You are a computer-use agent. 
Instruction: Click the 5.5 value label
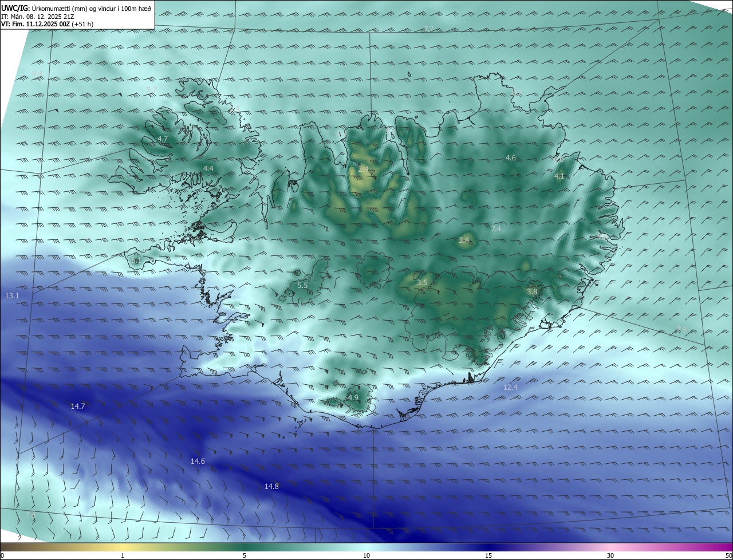(x=302, y=285)
